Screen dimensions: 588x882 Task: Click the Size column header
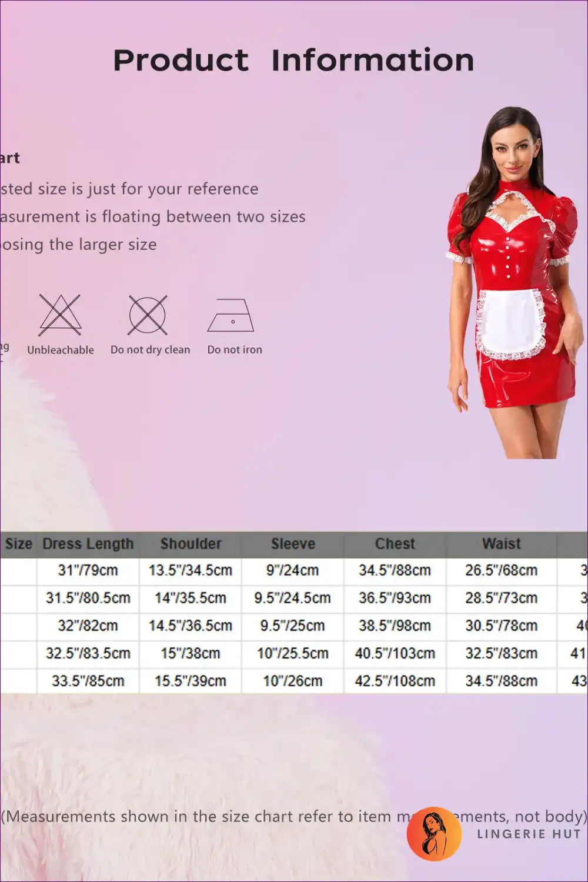[18, 544]
